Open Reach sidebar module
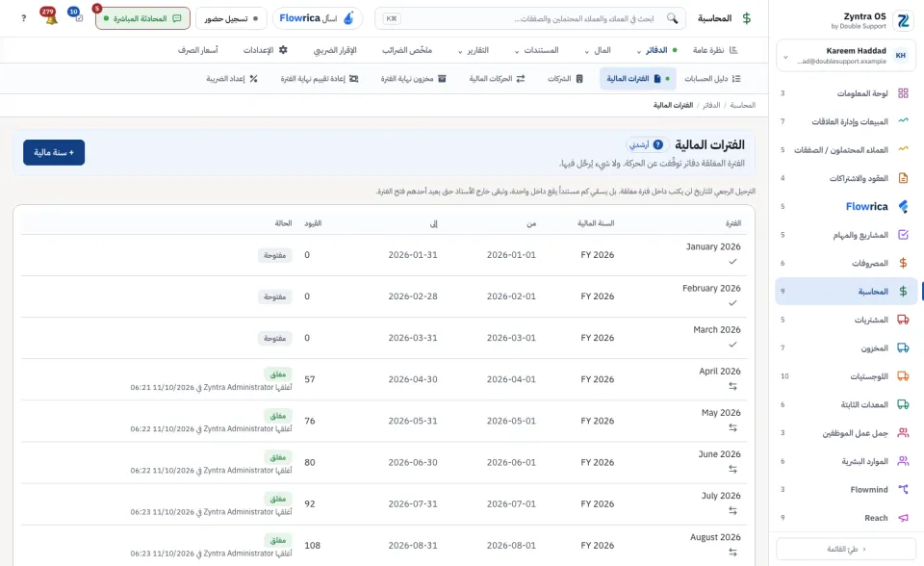924x566 pixels. (x=846, y=518)
